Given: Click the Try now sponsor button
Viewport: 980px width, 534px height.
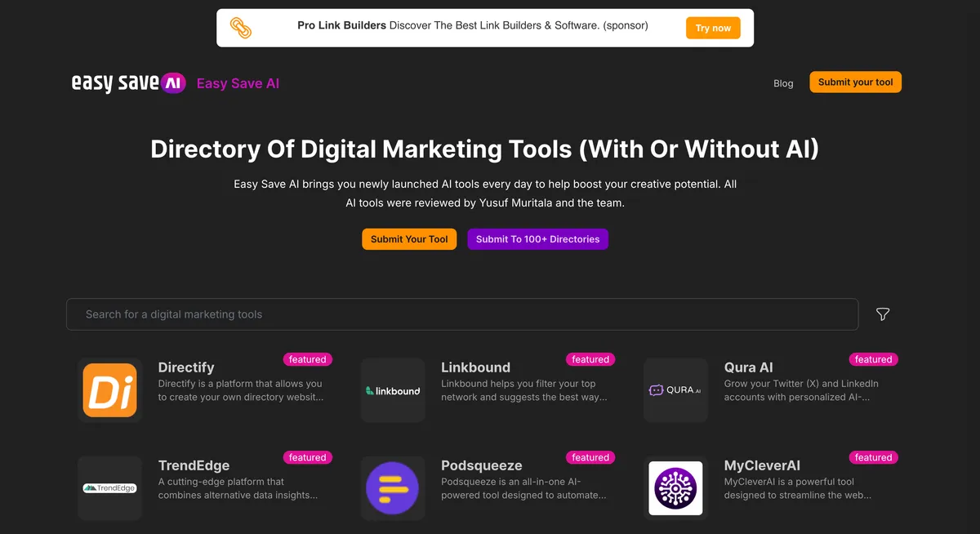Looking at the screenshot, I should point(713,28).
